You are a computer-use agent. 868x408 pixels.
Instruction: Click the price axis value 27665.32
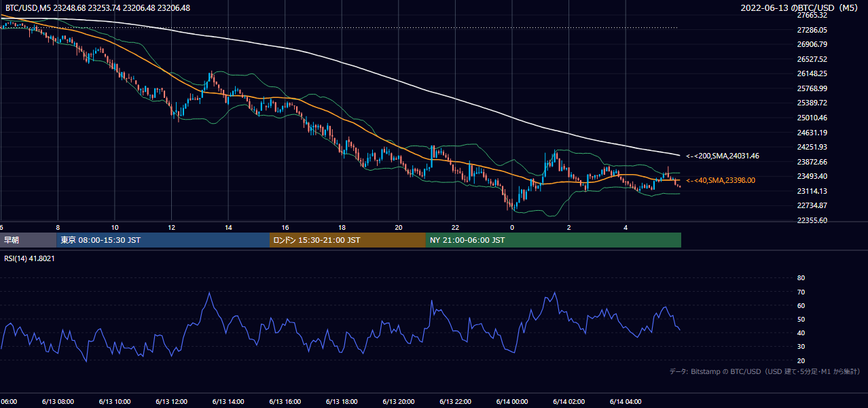(x=812, y=15)
